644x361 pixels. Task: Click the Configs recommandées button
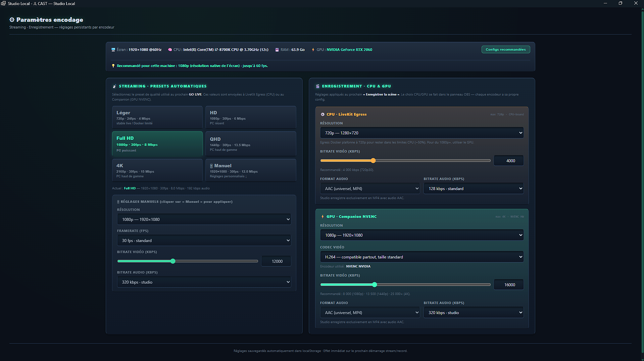point(506,50)
